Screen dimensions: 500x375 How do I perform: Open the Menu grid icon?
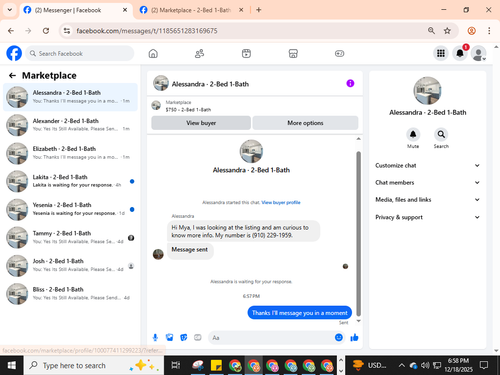[441, 53]
